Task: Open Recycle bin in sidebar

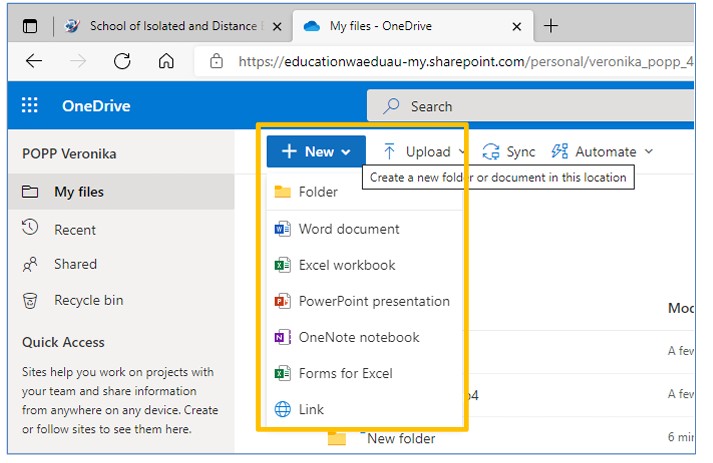Action: (88, 300)
